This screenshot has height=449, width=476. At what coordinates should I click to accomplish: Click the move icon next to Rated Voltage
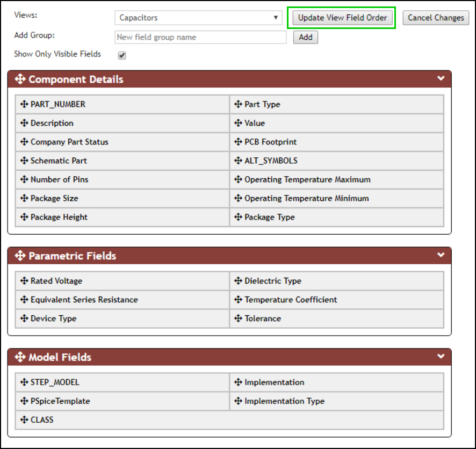pos(24,281)
